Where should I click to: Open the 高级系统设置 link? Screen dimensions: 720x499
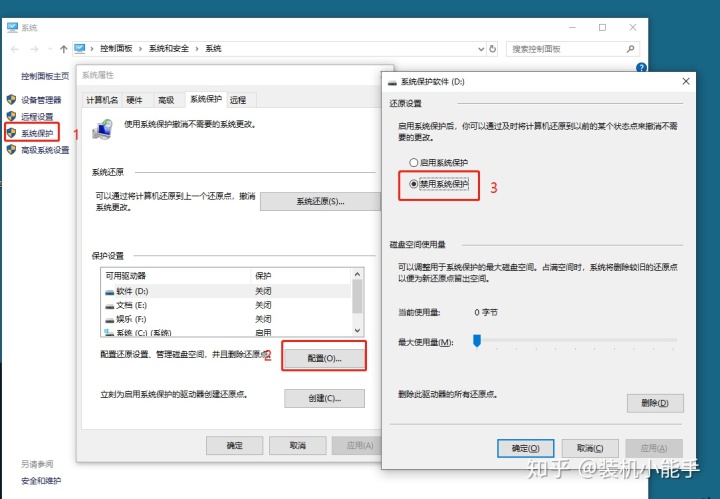pos(45,150)
